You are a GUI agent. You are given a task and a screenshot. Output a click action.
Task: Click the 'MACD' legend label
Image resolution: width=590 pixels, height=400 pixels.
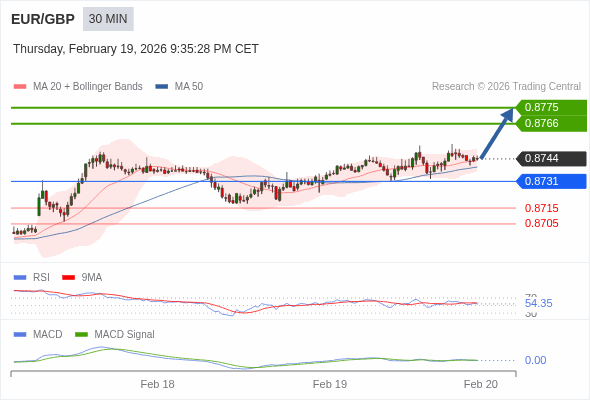coord(48,335)
